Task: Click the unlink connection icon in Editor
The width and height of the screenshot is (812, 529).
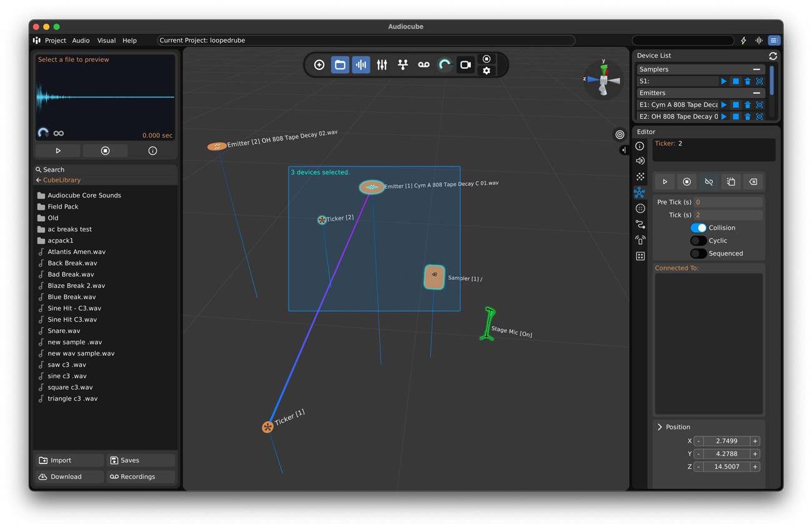Action: [x=708, y=182]
